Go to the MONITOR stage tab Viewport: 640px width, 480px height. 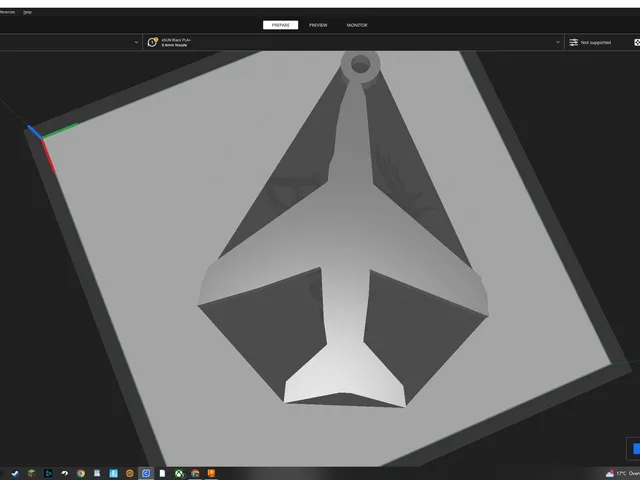(357, 25)
